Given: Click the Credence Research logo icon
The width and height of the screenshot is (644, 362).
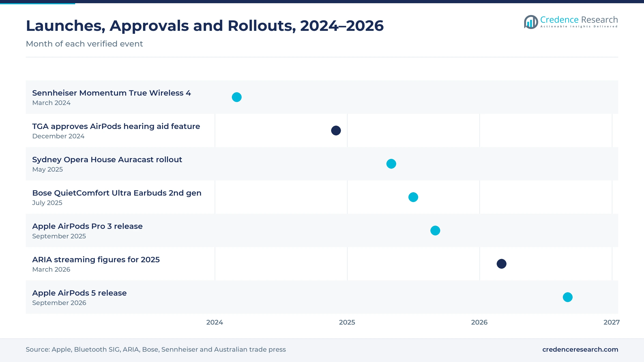Looking at the screenshot, I should [x=531, y=22].
